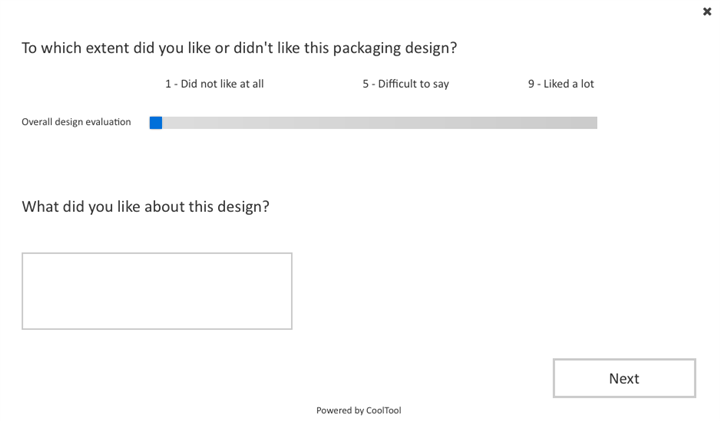Click the blue slider handle
This screenshot has width=720, height=421.
tap(156, 123)
